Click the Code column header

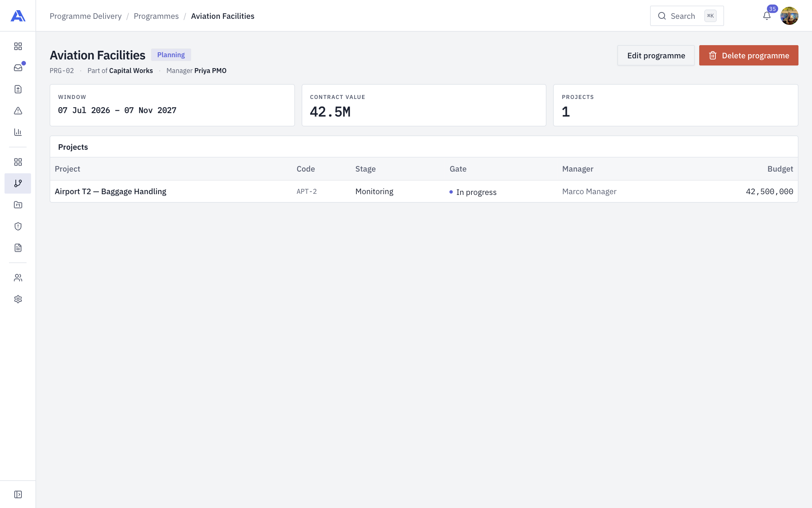tap(306, 169)
